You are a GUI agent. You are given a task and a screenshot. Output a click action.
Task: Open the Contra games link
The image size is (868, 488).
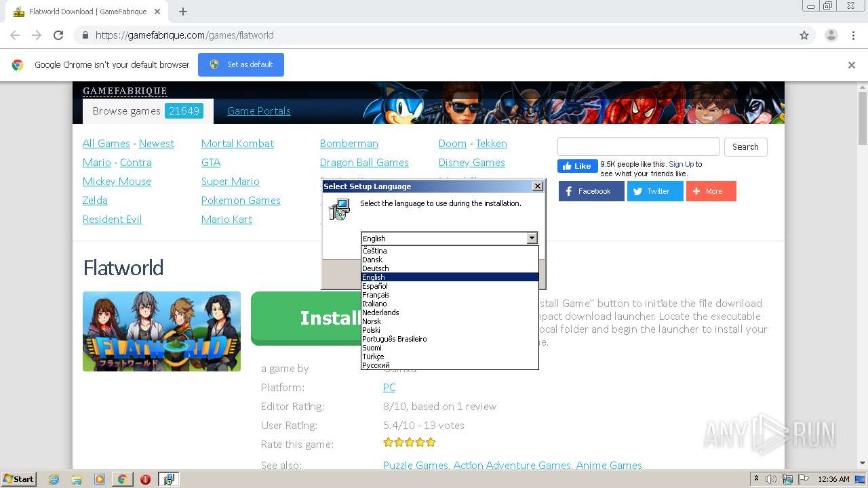(136, 163)
